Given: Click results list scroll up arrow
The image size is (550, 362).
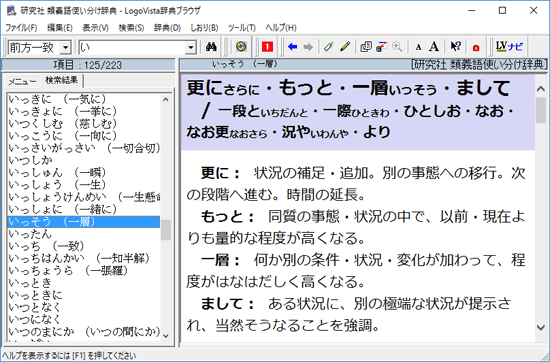Looking at the screenshot, I should coord(166,100).
